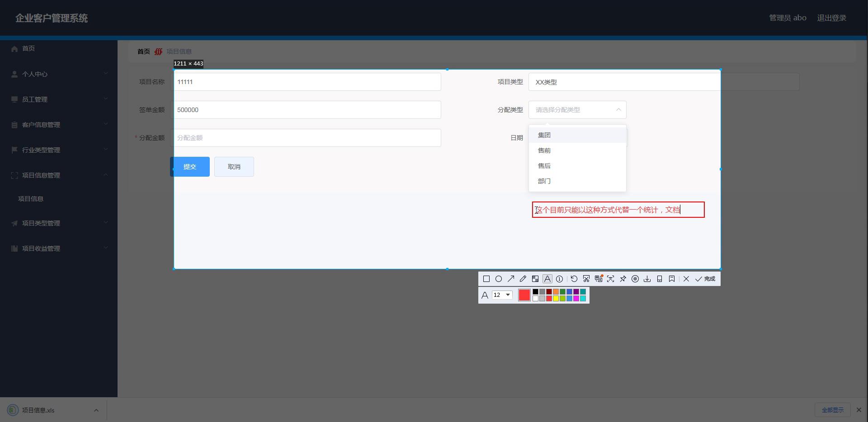868x422 pixels.
Task: Pin the screenshot to the screen
Action: click(623, 279)
